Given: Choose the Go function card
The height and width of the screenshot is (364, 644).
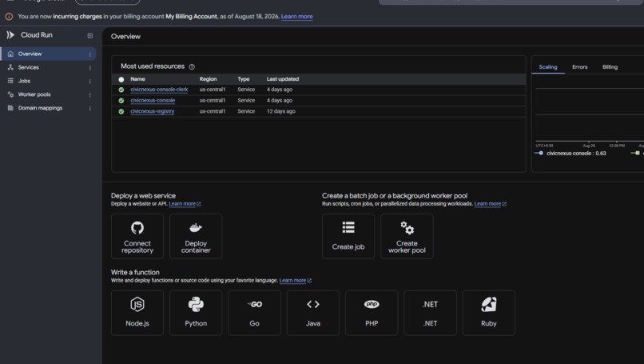Looking at the screenshot, I should pos(255,313).
